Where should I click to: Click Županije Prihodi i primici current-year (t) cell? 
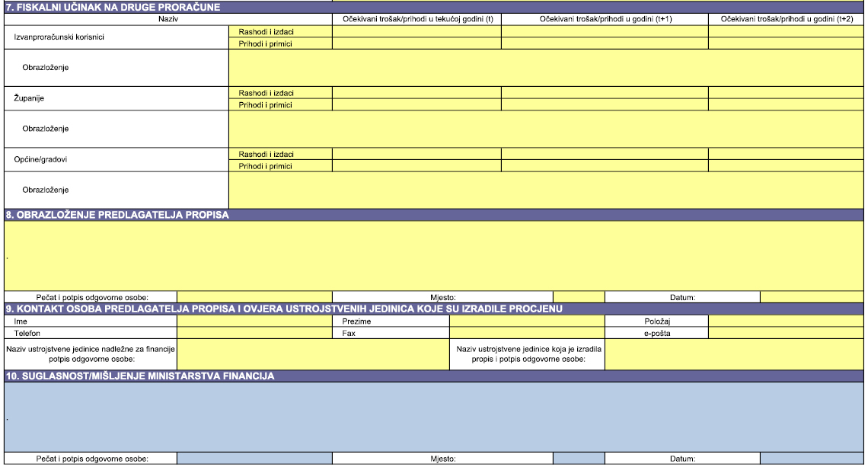pyautogui.click(x=416, y=104)
